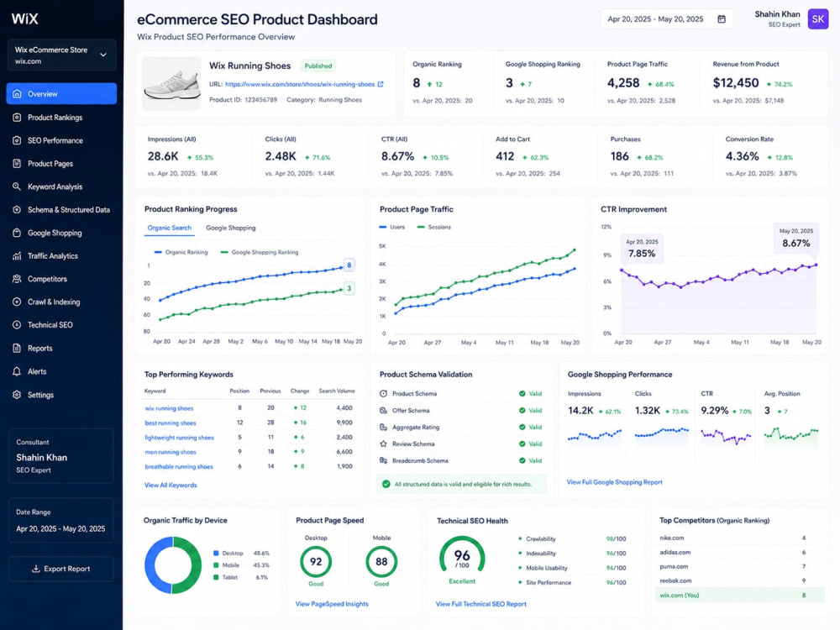Click the calendar icon in date field
Image resolution: width=840 pixels, height=630 pixels.
722,18
